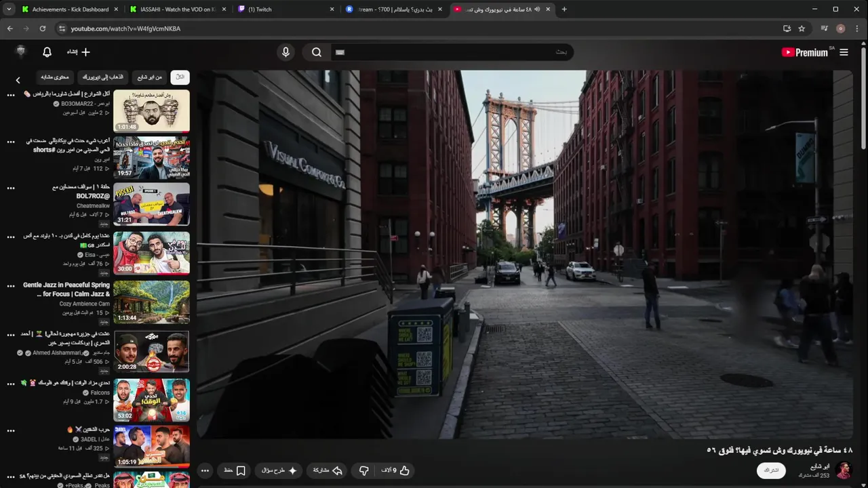Open London day video thumbnail 30:00
The image size is (868, 488).
point(151,253)
